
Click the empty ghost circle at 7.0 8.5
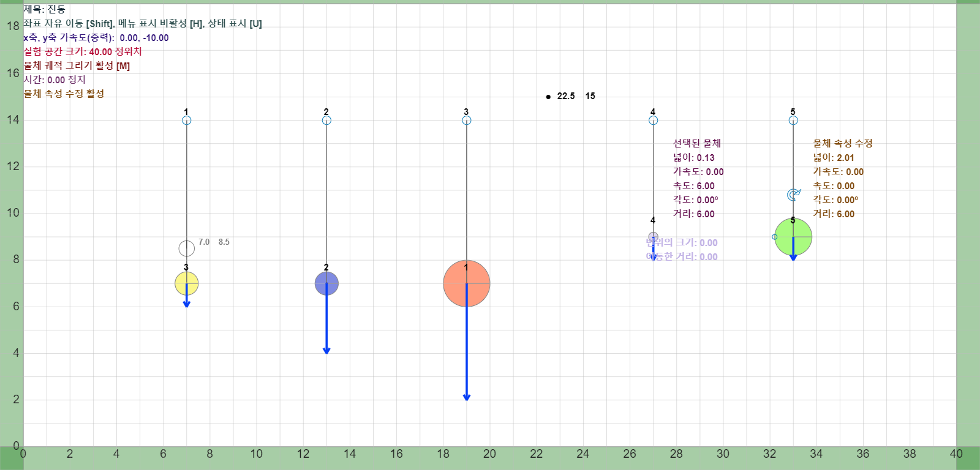187,248
